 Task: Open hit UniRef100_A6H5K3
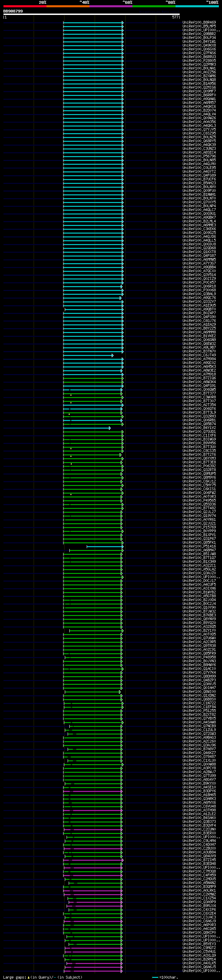point(199,366)
